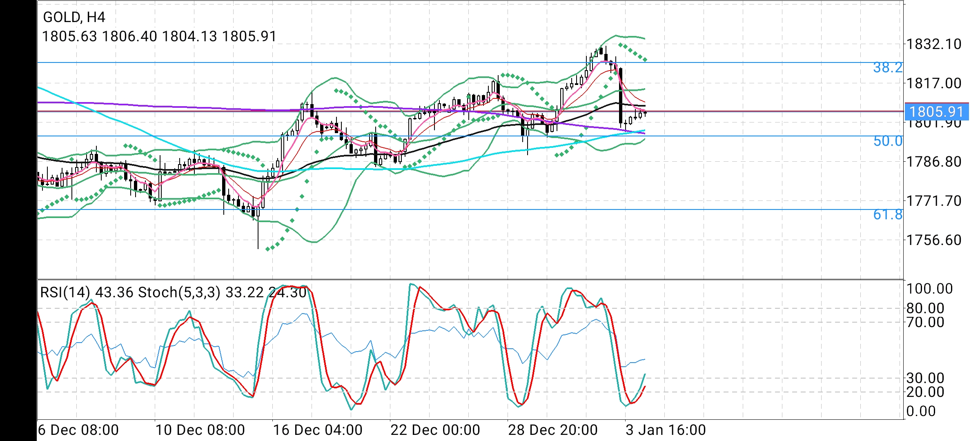The image size is (980, 441).
Task: Click the 0.00 oscillator scale label
Action: click(x=921, y=411)
